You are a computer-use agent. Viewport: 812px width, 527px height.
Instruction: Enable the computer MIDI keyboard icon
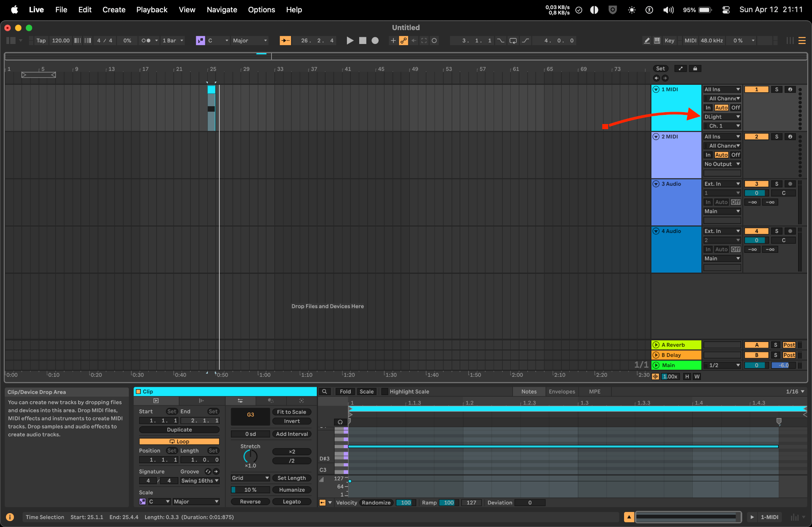(x=657, y=40)
